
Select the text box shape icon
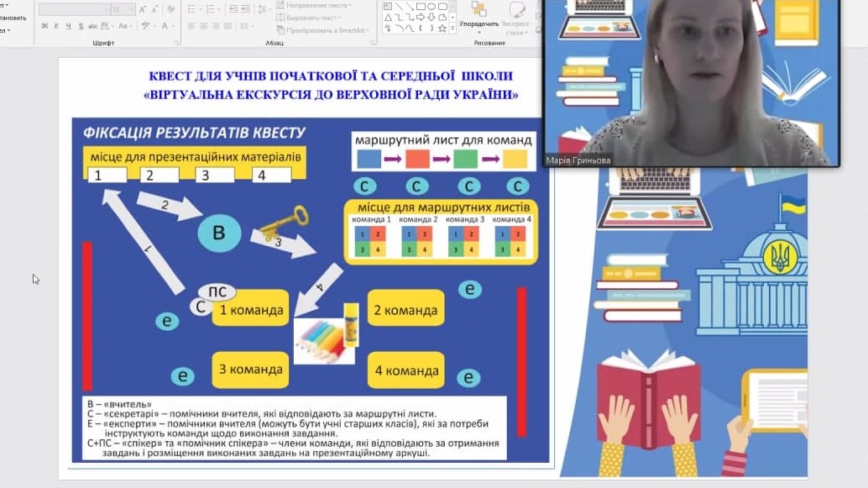coord(388,5)
